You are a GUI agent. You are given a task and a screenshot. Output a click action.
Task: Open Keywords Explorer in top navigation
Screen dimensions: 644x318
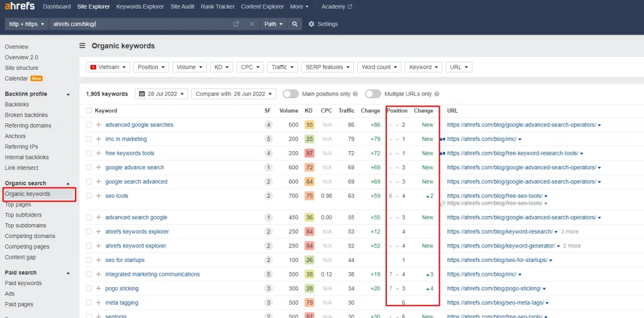[x=140, y=6]
